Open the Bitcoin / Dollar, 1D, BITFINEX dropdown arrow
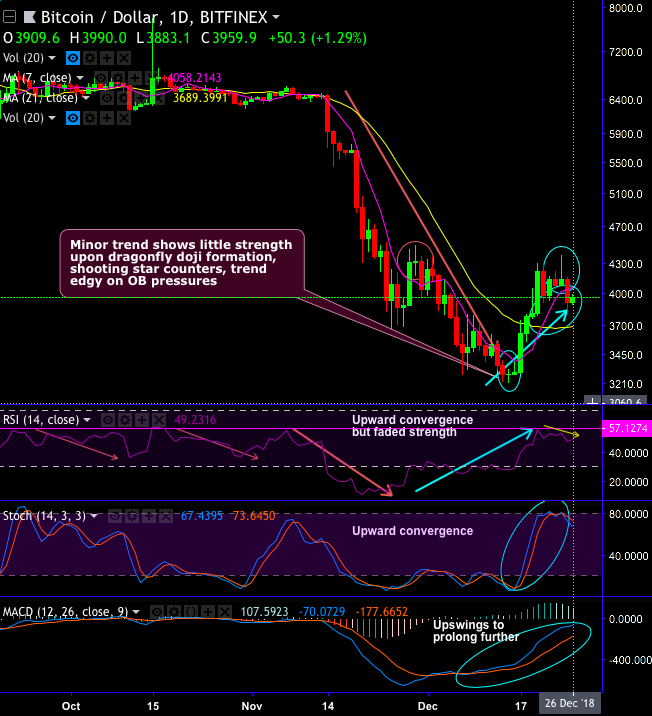This screenshot has width=652, height=716. point(276,17)
